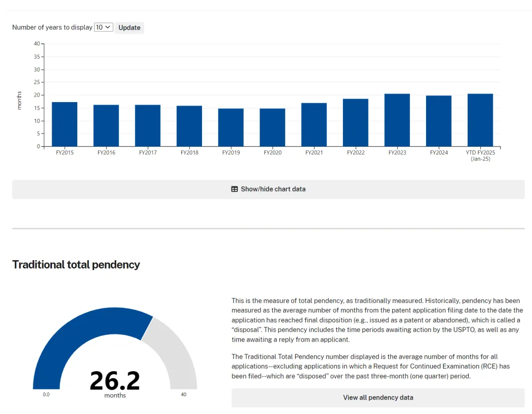Screen dimensions: 532x414
Task: Toggle the Show/hide chart data button
Action: click(x=268, y=189)
